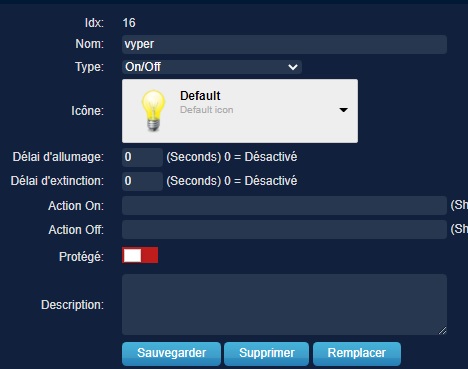Click the Description textarea resize handle
This screenshot has width=468, height=369.
pos(442,331)
